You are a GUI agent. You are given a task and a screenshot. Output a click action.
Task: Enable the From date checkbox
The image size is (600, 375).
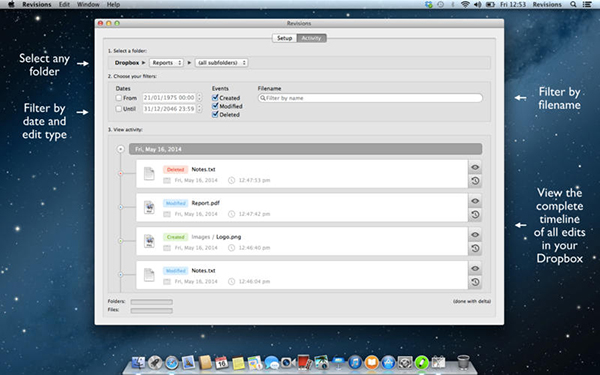tap(119, 98)
